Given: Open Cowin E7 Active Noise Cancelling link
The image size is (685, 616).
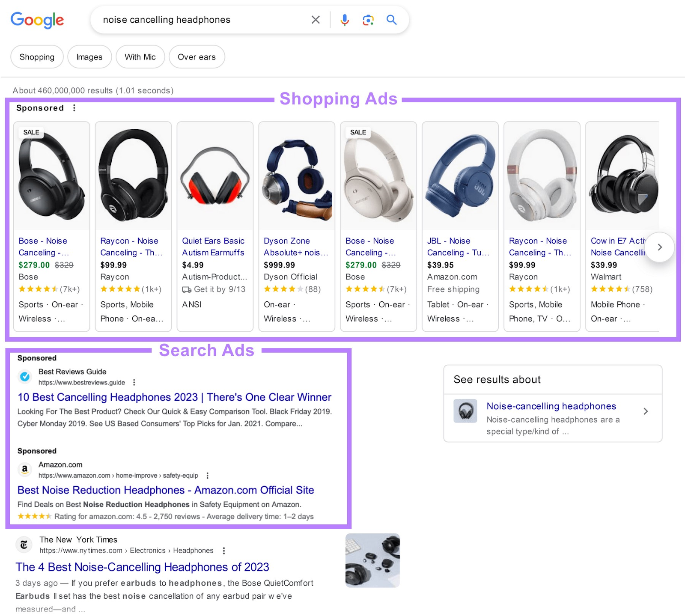Looking at the screenshot, I should 618,247.
